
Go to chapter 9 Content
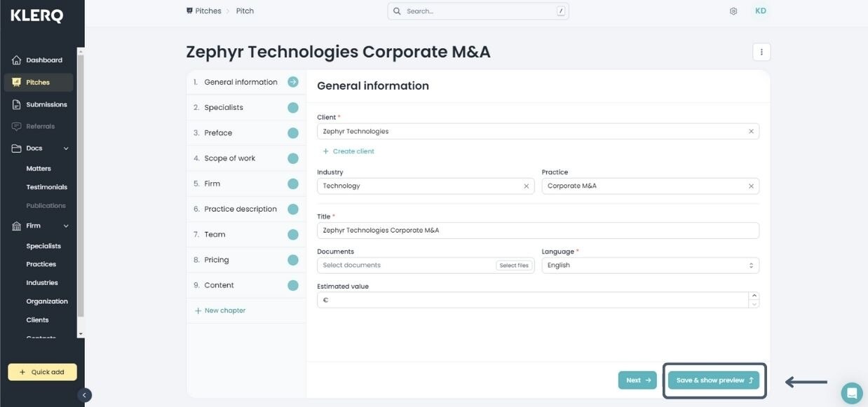click(x=246, y=285)
